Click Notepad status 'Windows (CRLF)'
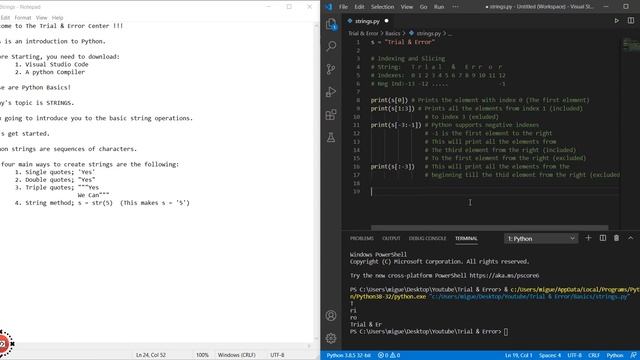The width and height of the screenshot is (640, 360). click(236, 355)
